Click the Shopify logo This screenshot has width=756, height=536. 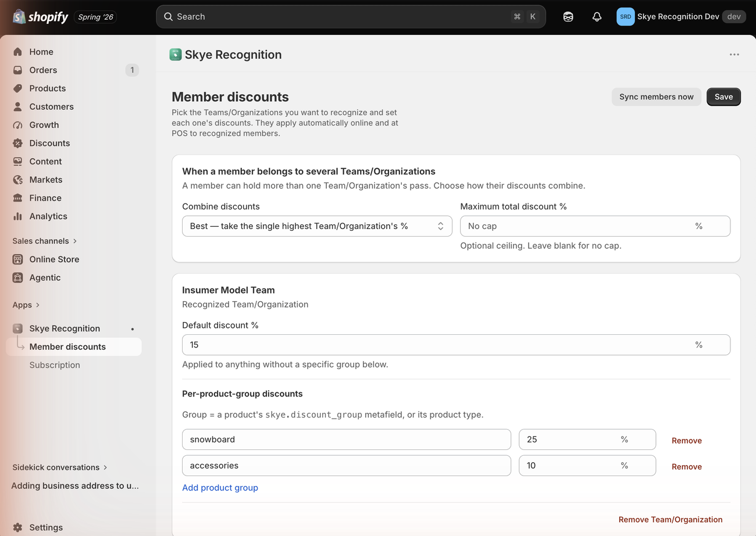coord(40,17)
